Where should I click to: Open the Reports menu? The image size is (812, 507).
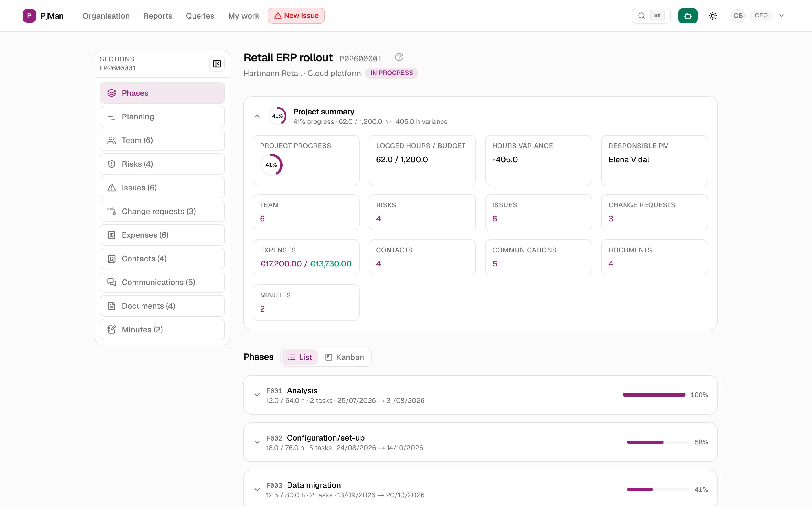[x=158, y=16]
